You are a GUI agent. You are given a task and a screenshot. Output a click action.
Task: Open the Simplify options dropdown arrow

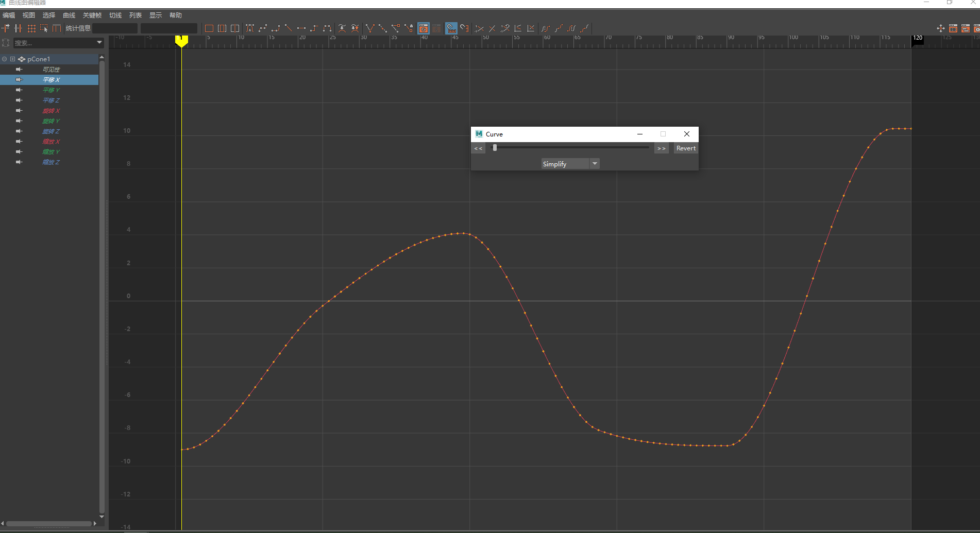tap(595, 163)
